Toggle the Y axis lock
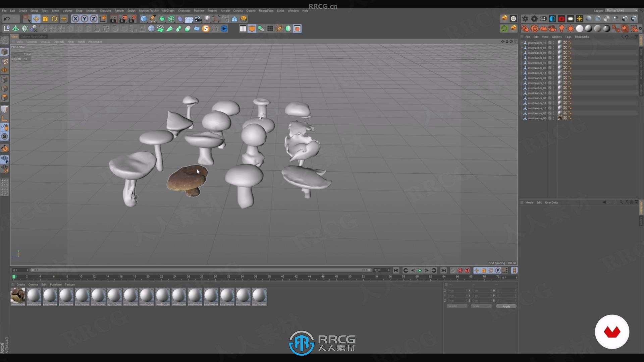This screenshot has height=362, width=644. [x=85, y=19]
